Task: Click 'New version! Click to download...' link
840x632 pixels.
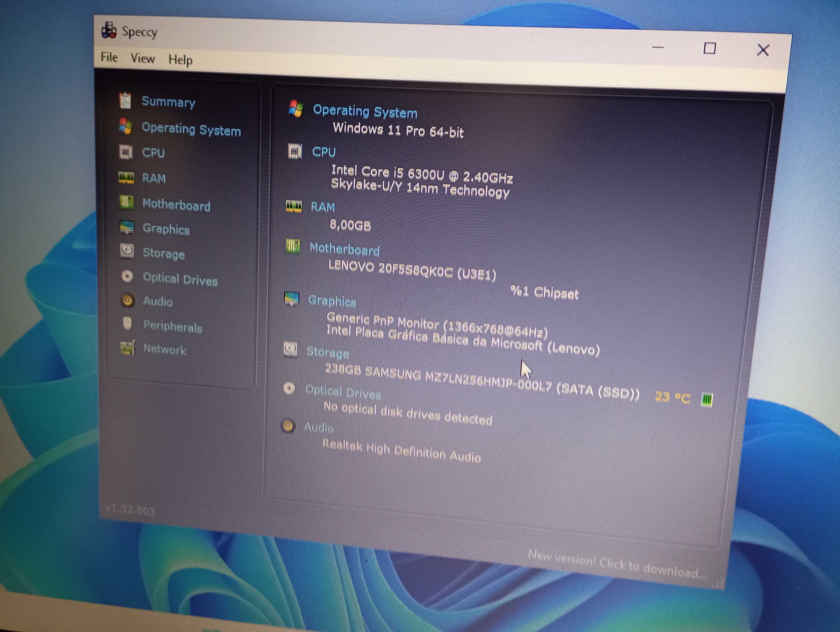Action: point(617,565)
